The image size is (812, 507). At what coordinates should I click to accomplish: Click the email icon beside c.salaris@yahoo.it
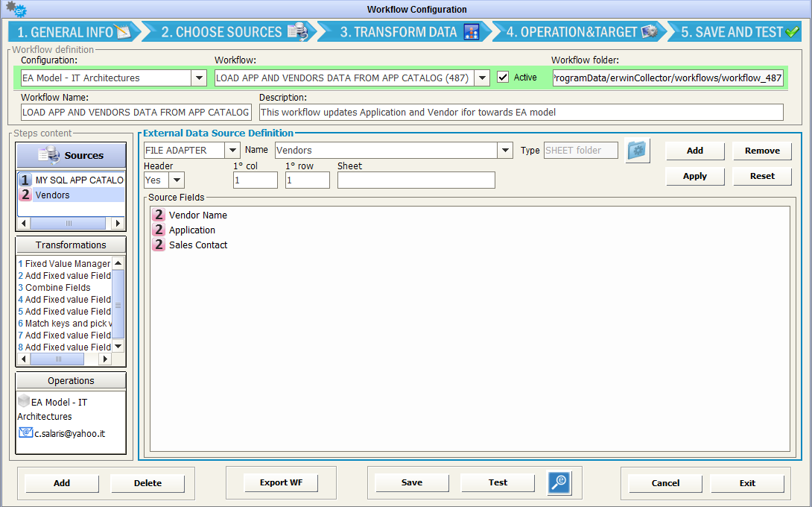tap(25, 432)
